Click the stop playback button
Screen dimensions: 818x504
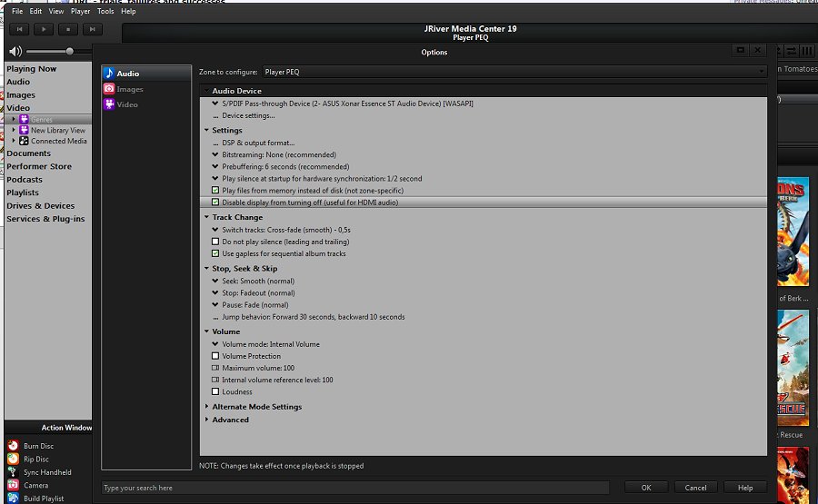click(68, 29)
